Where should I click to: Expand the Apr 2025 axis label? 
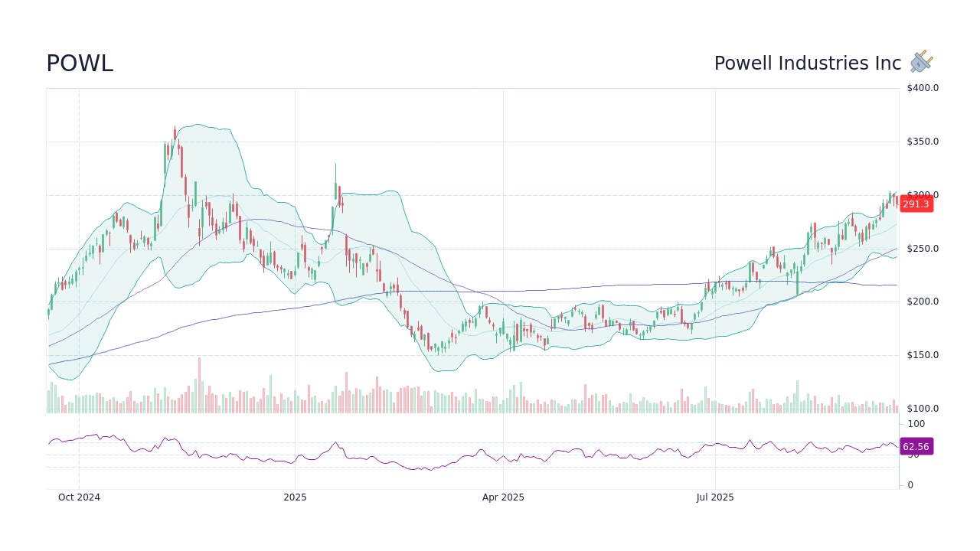504,497
